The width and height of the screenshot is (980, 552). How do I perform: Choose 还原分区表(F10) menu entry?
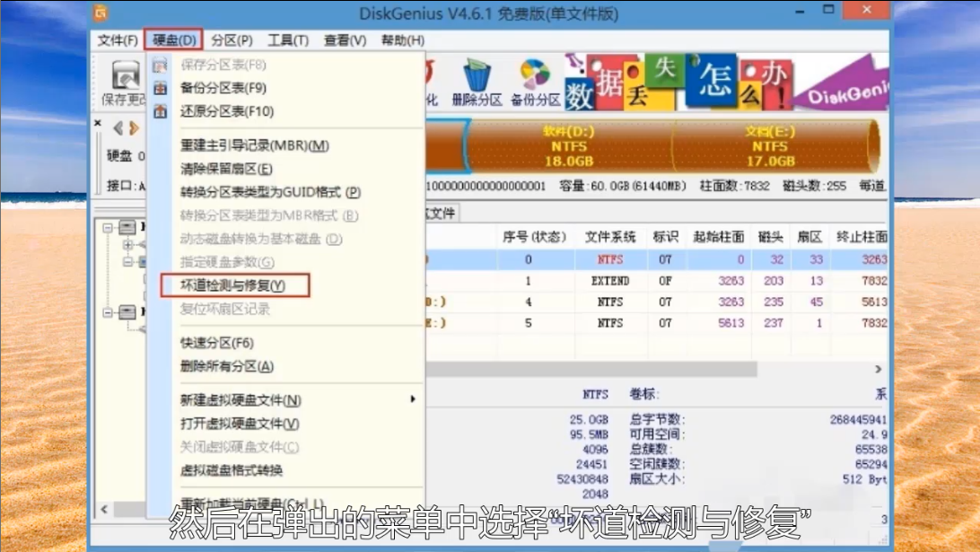[228, 111]
